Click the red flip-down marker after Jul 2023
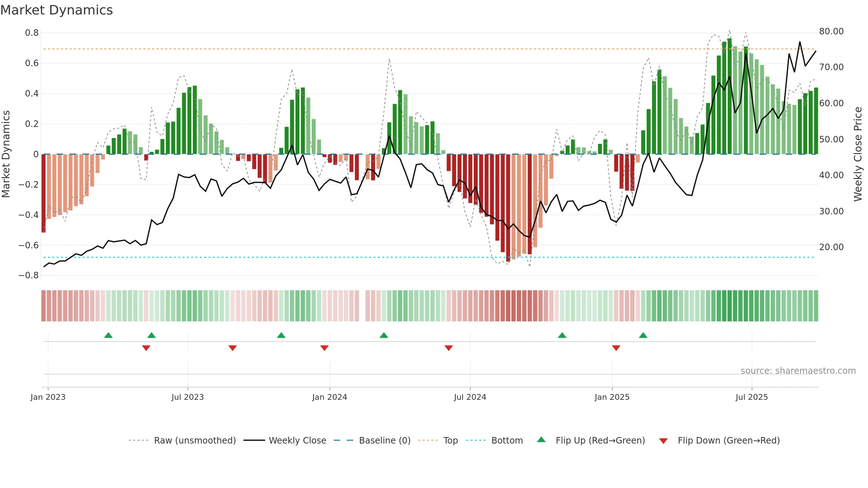The width and height of the screenshot is (868, 488). click(233, 348)
